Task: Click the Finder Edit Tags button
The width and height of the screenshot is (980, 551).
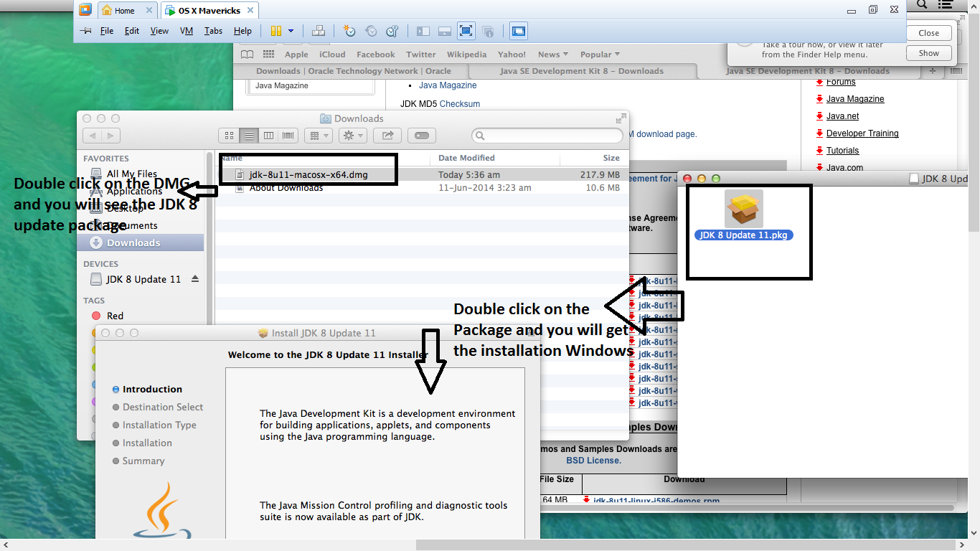Action: [422, 135]
